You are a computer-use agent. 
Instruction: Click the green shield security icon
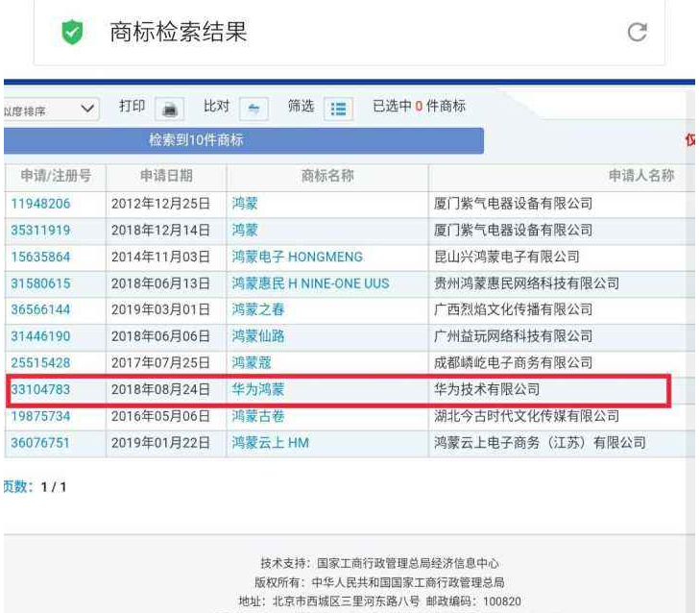(x=72, y=32)
